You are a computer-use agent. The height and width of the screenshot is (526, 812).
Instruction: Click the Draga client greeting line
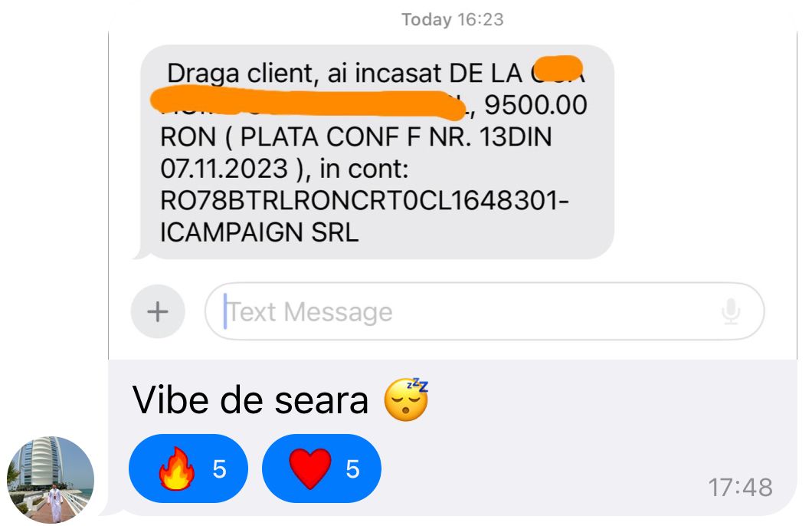point(375,73)
